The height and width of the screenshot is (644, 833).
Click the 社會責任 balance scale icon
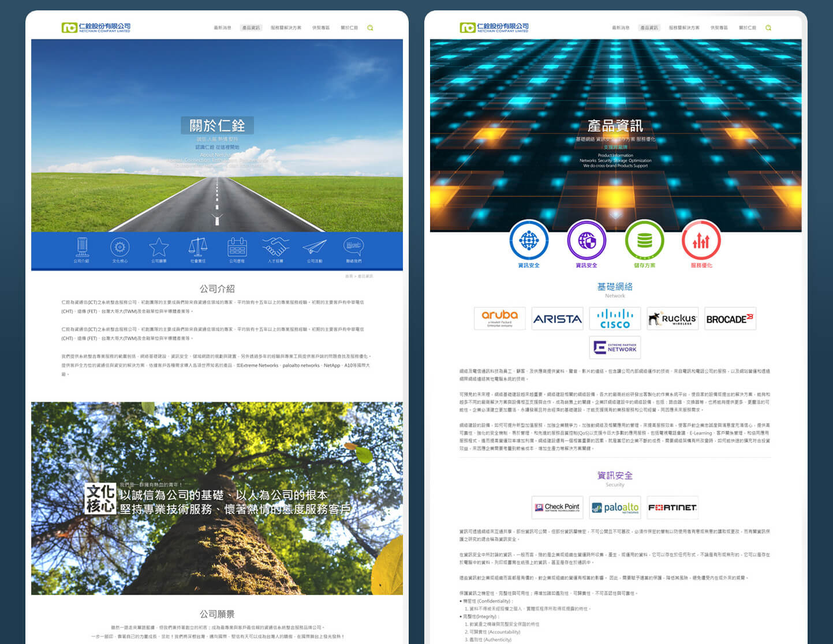pyautogui.click(x=197, y=247)
